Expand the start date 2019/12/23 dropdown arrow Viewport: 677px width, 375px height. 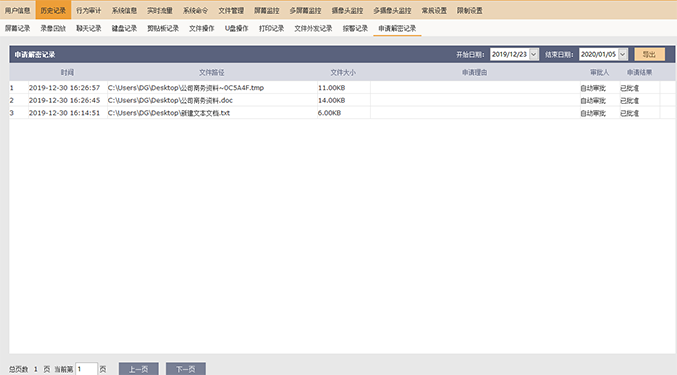[533, 54]
